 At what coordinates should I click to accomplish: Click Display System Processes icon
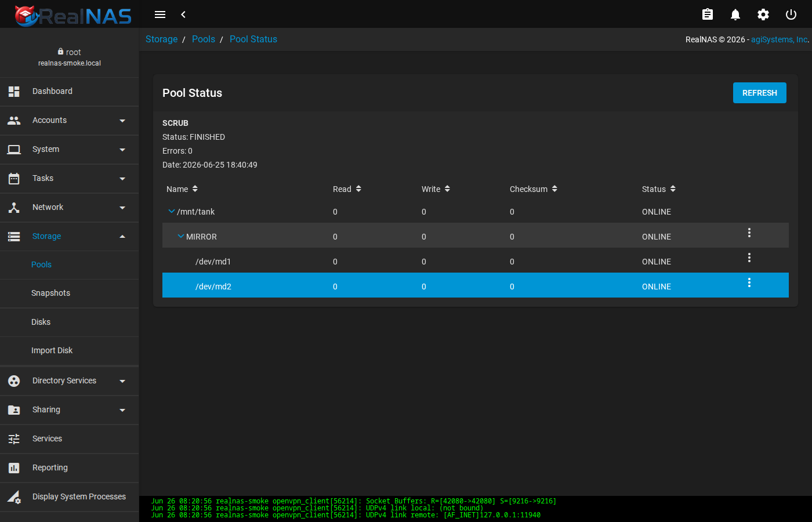coord(14,497)
